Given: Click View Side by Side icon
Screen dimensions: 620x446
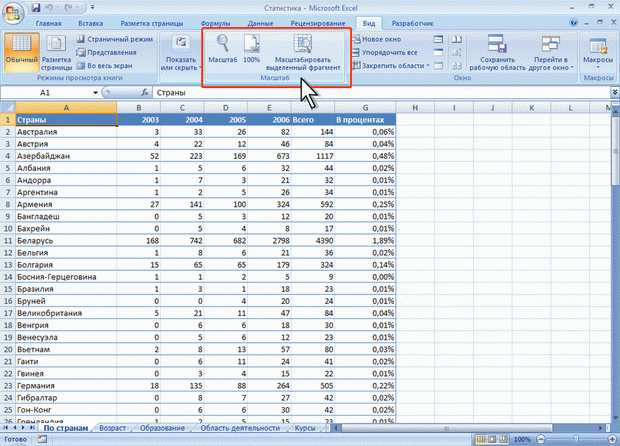Looking at the screenshot, I should pos(457,39).
